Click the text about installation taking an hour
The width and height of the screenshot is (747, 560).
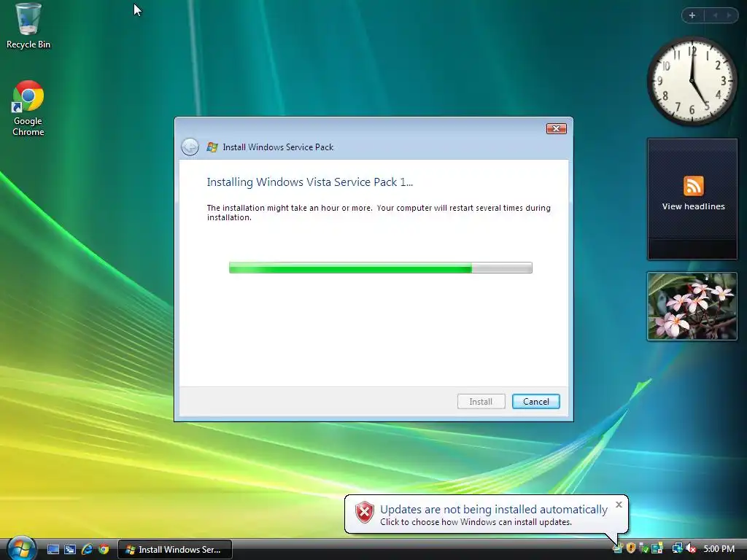pos(379,212)
